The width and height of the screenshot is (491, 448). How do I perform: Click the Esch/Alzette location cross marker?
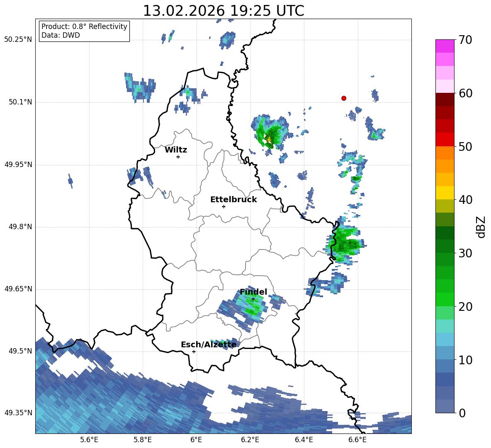(x=194, y=351)
